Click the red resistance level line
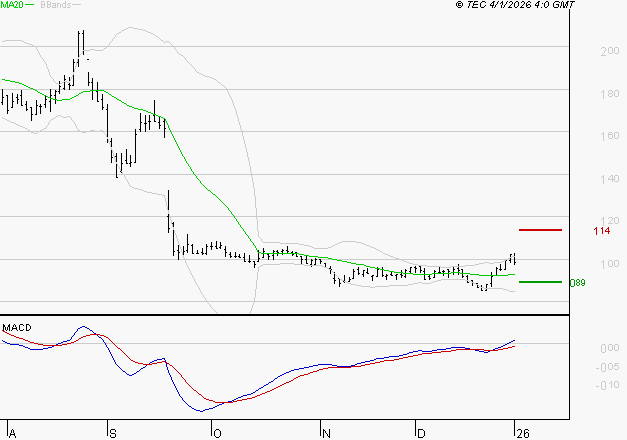This screenshot has height=440, width=627. coord(540,230)
